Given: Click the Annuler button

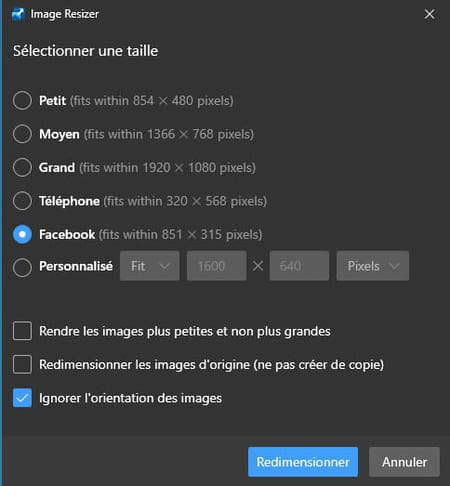Looking at the screenshot, I should coord(404,462).
